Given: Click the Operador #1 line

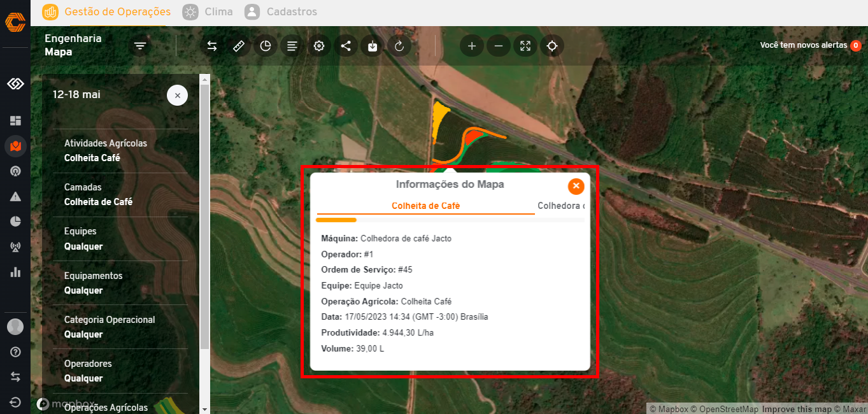Looking at the screenshot, I should tap(348, 254).
